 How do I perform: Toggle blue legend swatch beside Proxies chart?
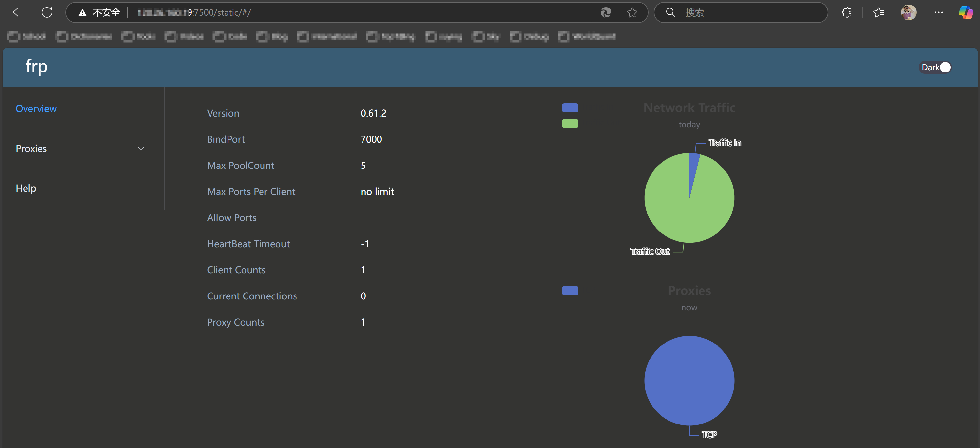click(570, 291)
